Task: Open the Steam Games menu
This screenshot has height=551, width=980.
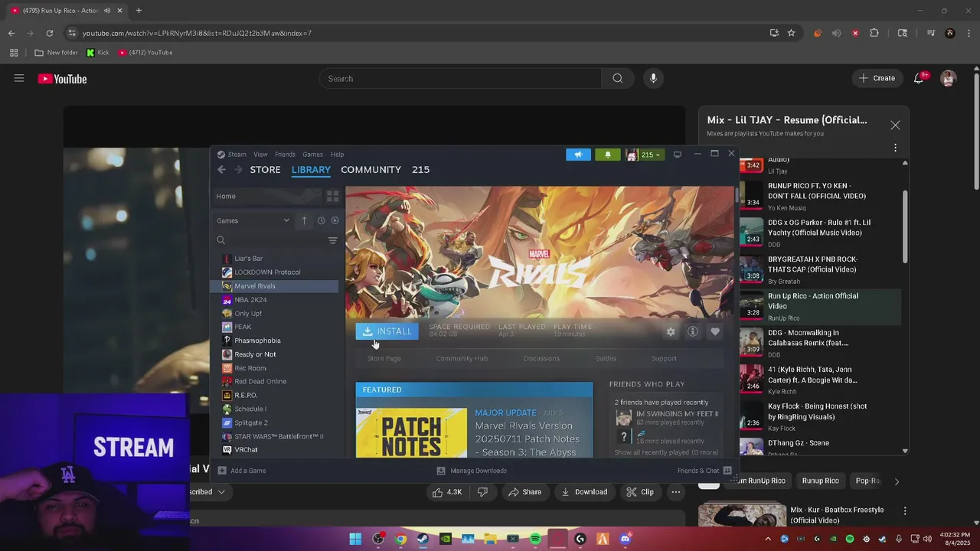Action: (x=312, y=155)
